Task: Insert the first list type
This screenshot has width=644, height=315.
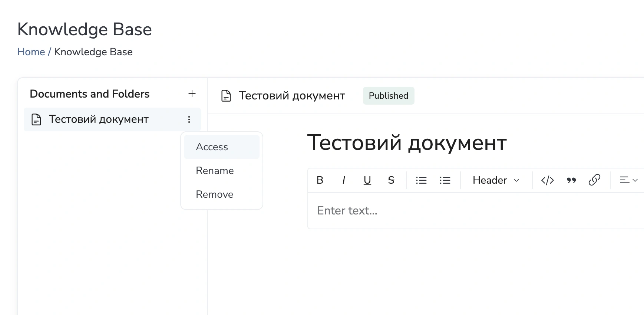Action: tap(422, 180)
